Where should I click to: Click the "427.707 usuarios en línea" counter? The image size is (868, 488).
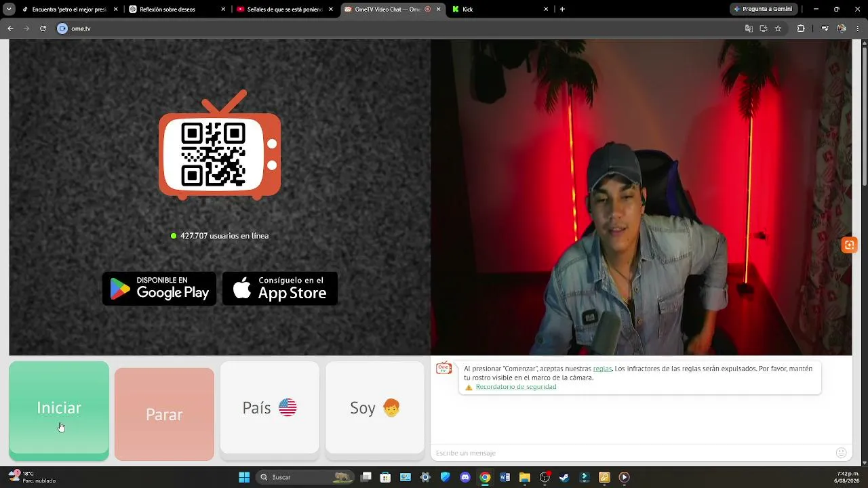[220, 236]
